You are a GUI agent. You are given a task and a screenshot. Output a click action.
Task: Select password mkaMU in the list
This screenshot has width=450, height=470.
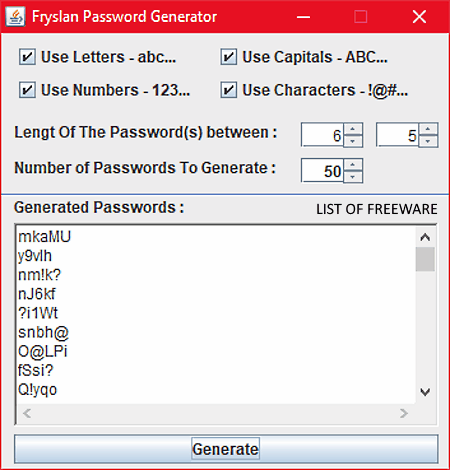pos(44,237)
